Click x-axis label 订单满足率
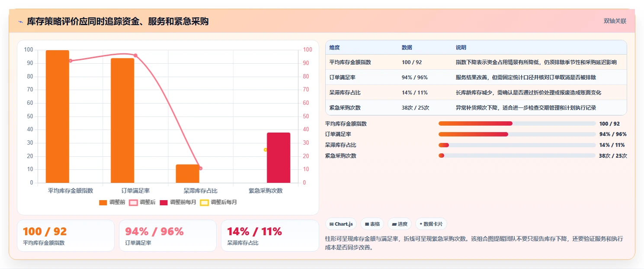Image resolution: width=644 pixels, height=269 pixels. 135,191
